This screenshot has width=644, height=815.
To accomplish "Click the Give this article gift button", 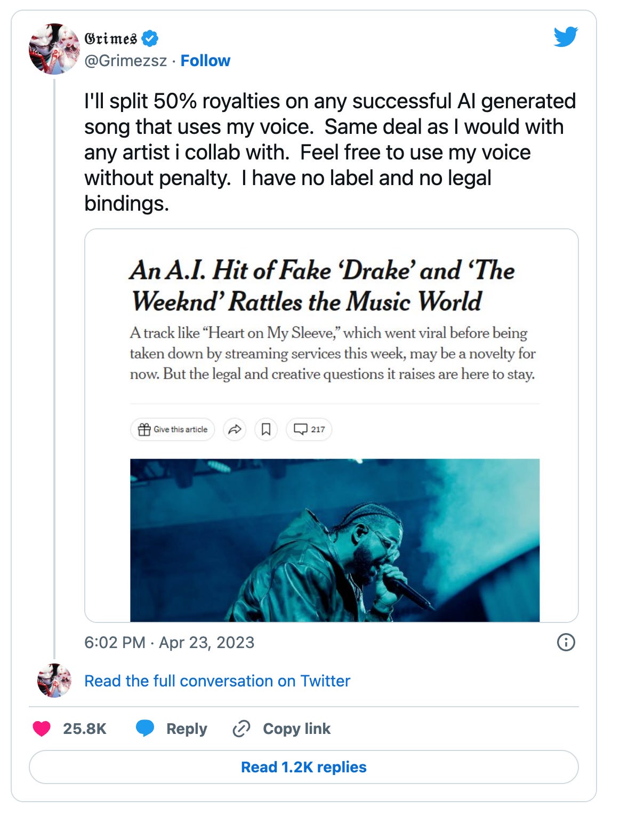I will pos(173,429).
